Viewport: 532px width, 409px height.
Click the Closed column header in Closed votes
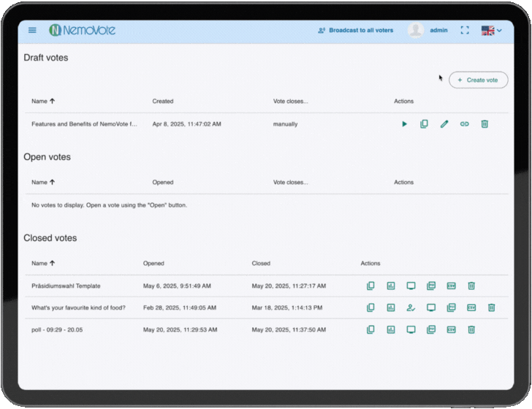click(x=261, y=263)
